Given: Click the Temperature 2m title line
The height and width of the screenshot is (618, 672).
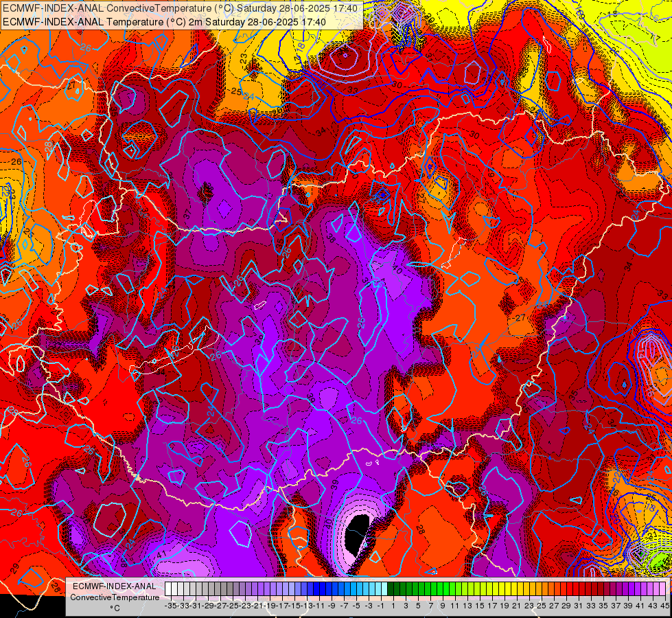Looking at the screenshot, I should coord(164,22).
